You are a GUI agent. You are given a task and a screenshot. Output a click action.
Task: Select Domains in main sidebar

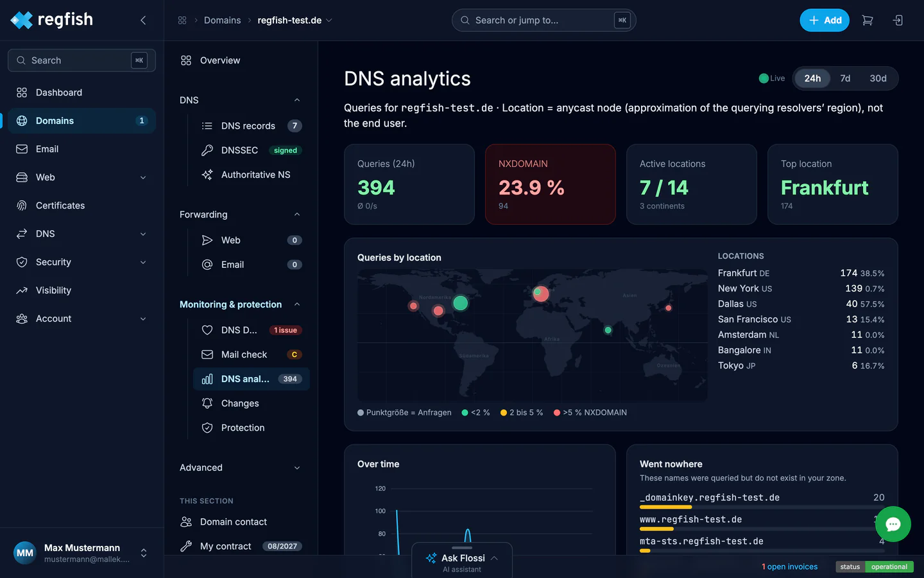click(81, 121)
